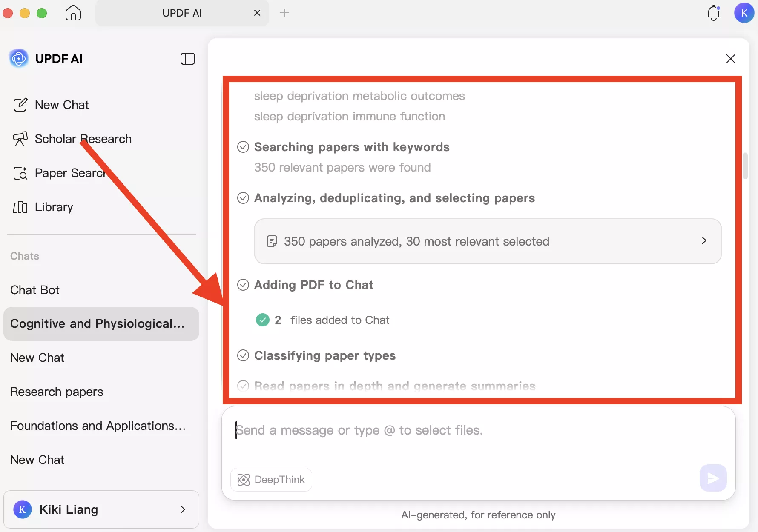Toggle the DeepThink mode button
The height and width of the screenshot is (532, 758).
[x=271, y=480]
